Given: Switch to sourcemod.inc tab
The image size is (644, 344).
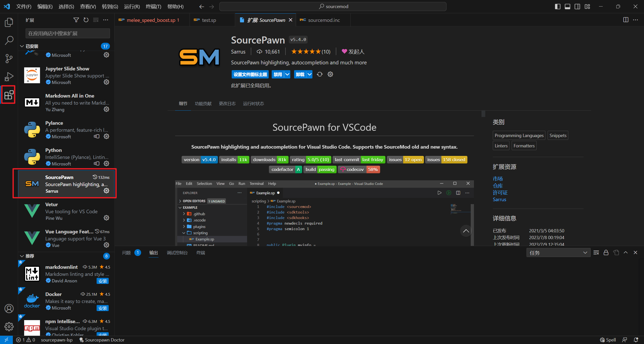Looking at the screenshot, I should (323, 20).
